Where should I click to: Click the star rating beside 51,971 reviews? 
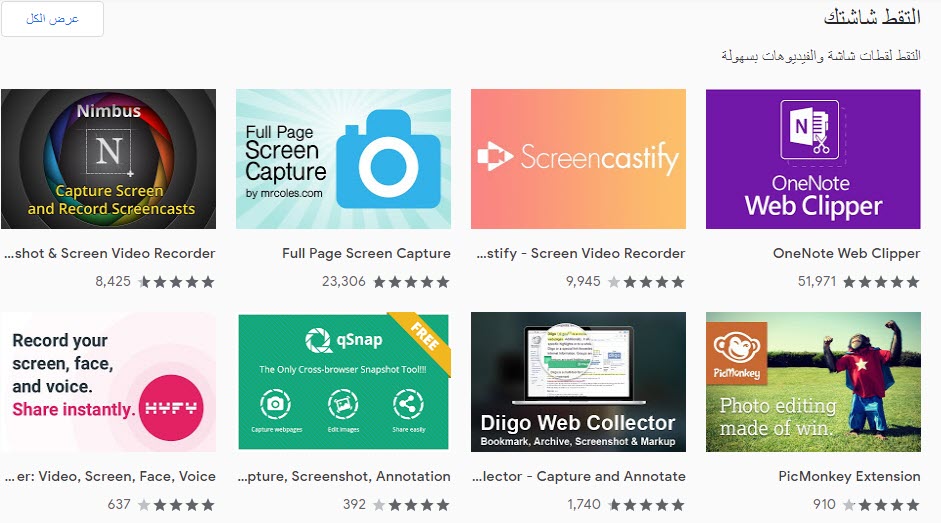point(881,282)
